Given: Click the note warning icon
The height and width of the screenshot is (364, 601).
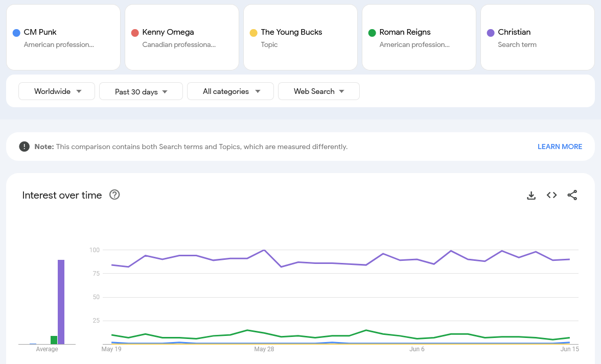Looking at the screenshot, I should click(24, 147).
